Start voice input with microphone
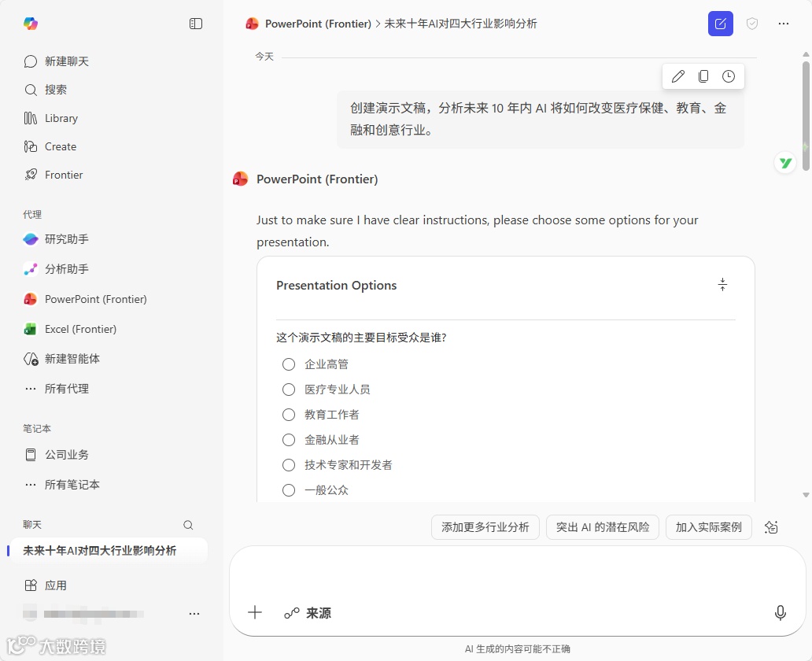Image resolution: width=812 pixels, height=661 pixels. tap(780, 613)
